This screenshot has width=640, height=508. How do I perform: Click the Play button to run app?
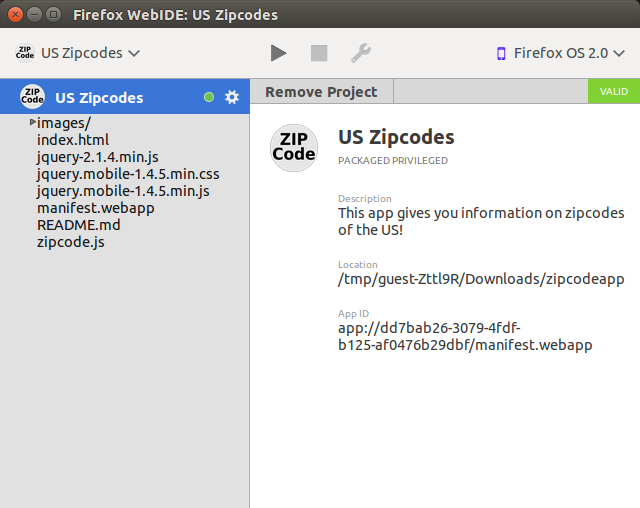(x=278, y=53)
